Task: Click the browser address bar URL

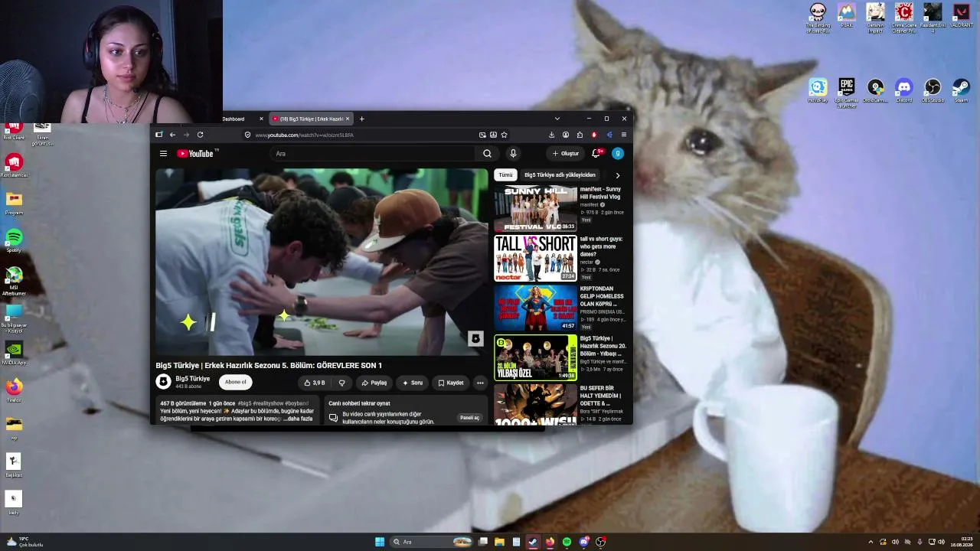Action: click(304, 135)
